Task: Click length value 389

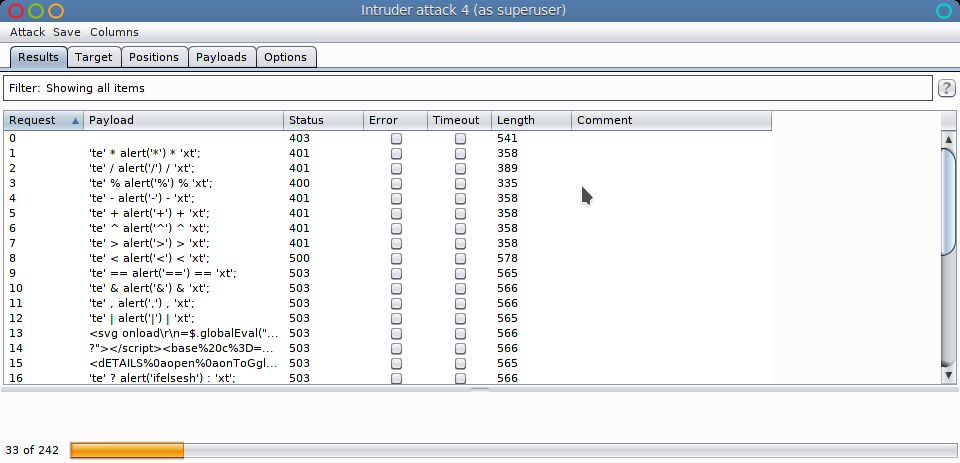Action: point(507,168)
